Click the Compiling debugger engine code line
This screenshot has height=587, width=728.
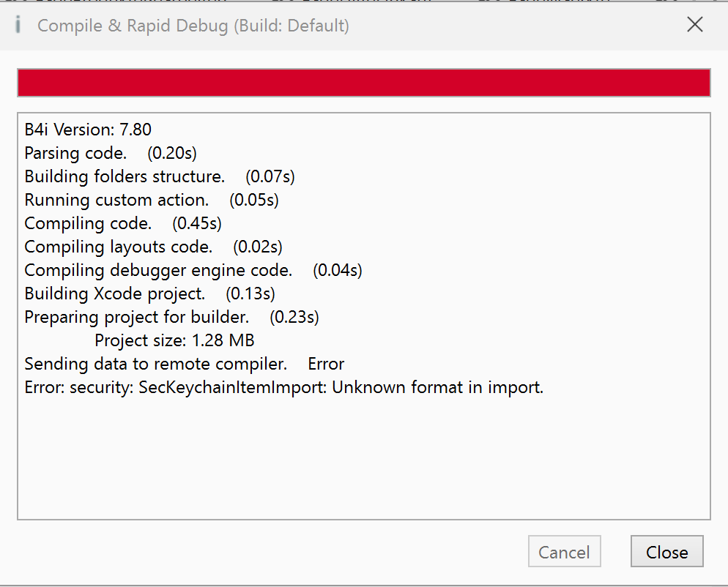(x=193, y=270)
